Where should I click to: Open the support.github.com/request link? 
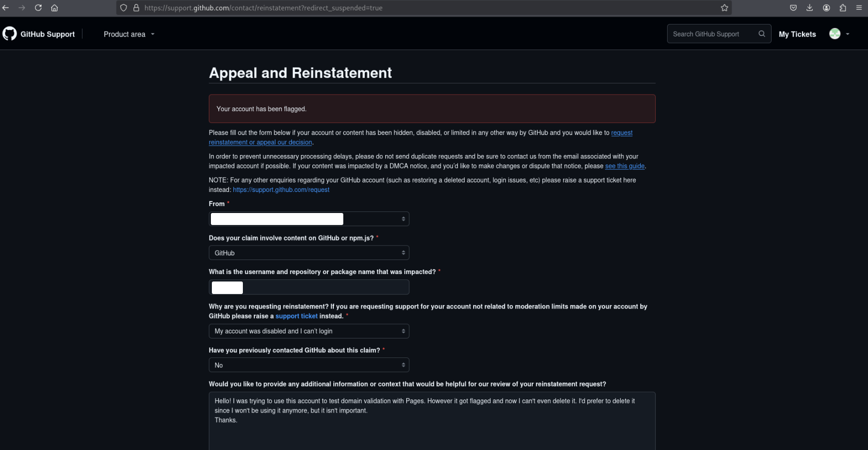pos(281,190)
